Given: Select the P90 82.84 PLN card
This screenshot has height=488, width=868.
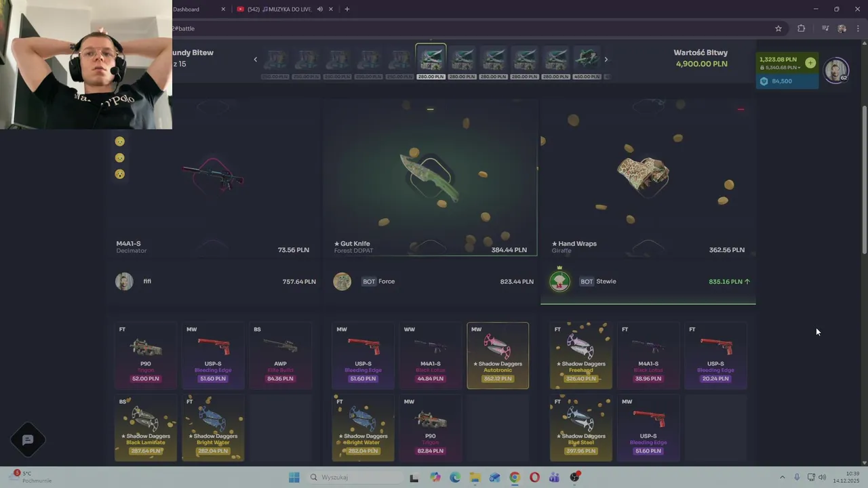Looking at the screenshot, I should (x=431, y=428).
